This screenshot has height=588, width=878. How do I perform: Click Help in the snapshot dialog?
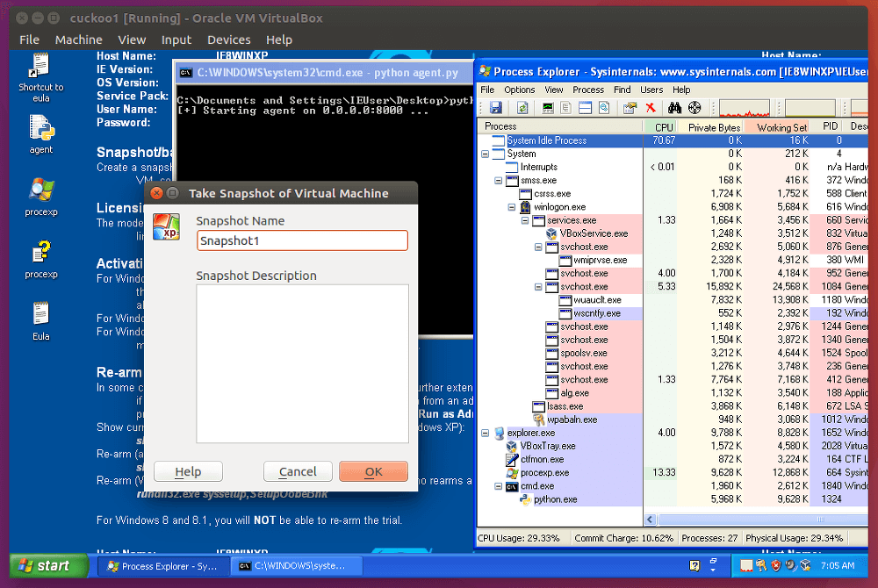click(x=188, y=471)
